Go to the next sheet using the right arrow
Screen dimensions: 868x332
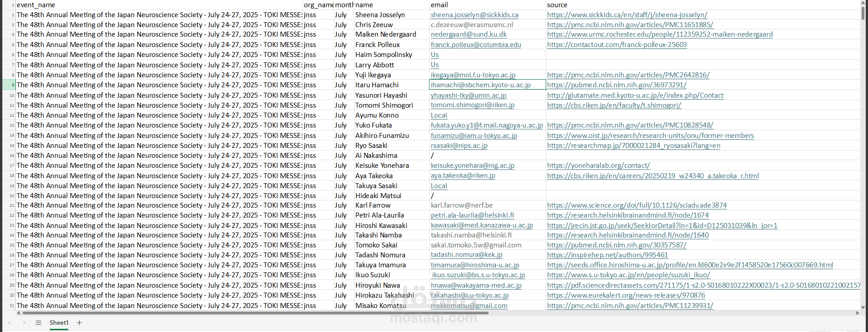[x=24, y=323]
